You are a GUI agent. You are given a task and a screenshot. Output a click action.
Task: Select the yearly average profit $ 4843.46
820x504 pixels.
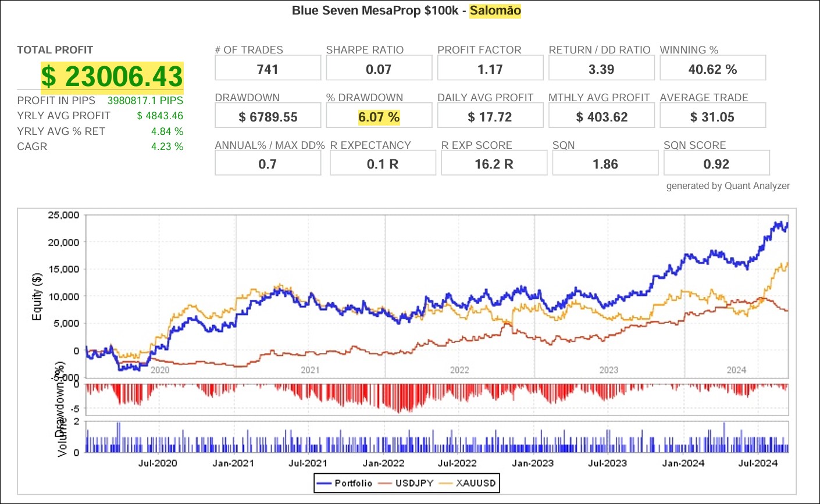point(160,116)
